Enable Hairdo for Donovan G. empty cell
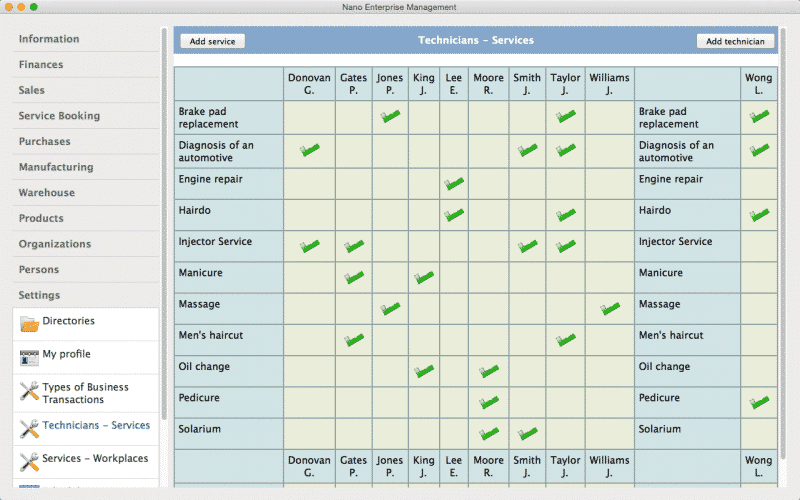Viewport: 800px width, 500px height. coord(309,214)
